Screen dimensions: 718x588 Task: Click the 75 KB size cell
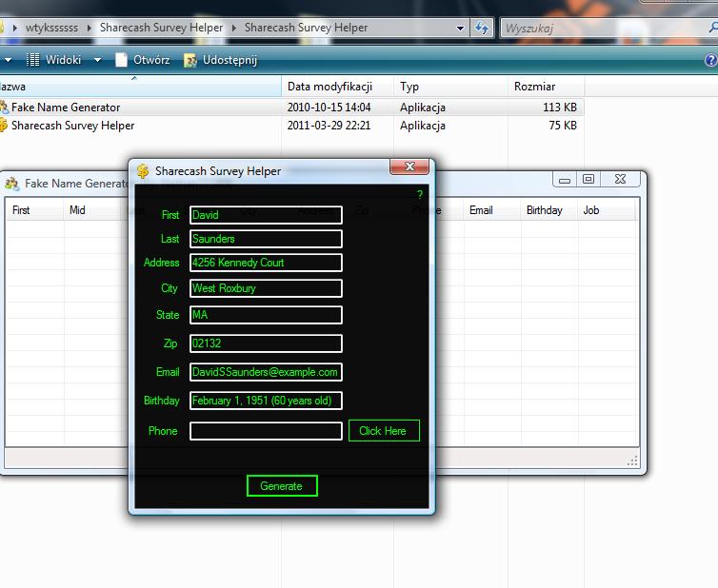click(563, 126)
